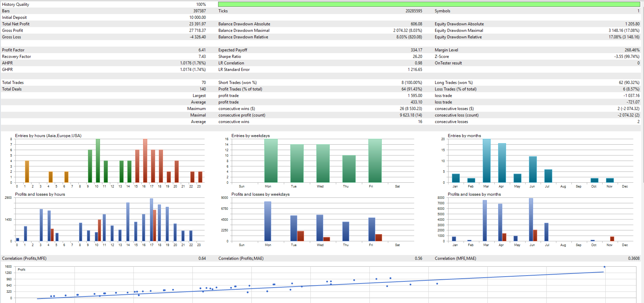The height and width of the screenshot is (303, 644).
Task: Click the Nov red loss bar in months profits
Action: point(612,239)
